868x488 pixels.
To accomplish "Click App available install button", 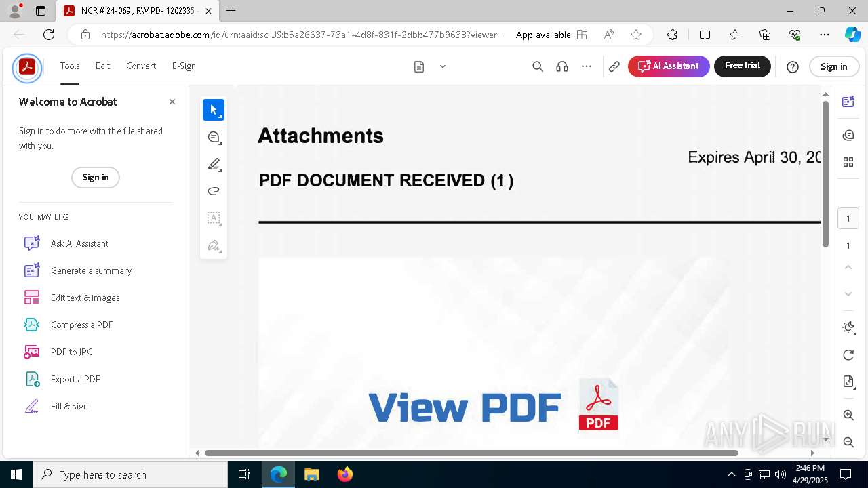I will [551, 35].
